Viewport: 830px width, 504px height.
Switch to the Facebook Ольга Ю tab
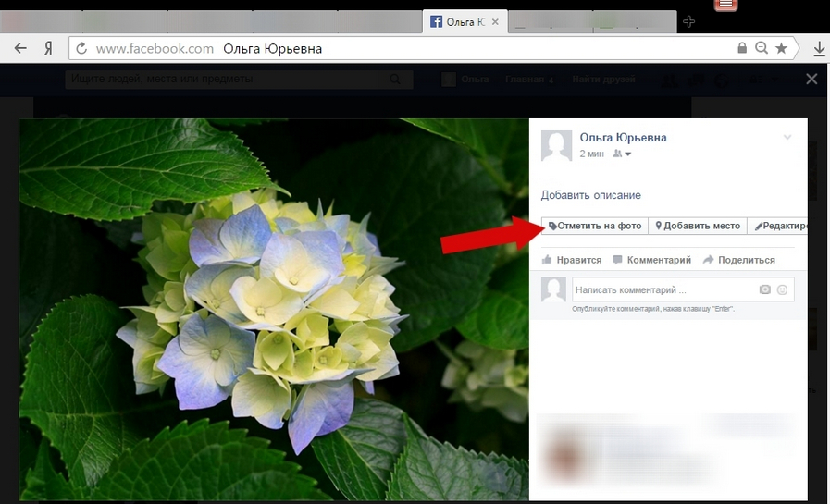(x=465, y=21)
